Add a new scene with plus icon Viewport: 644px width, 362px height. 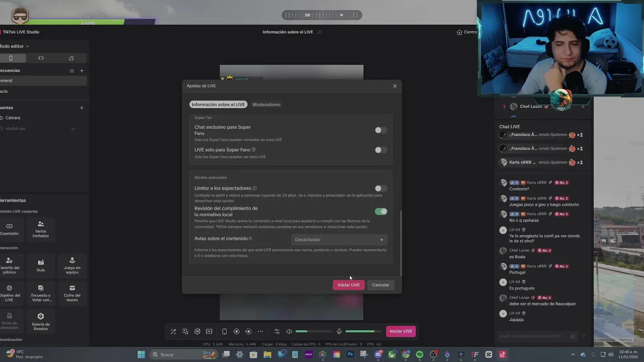pos(82,71)
